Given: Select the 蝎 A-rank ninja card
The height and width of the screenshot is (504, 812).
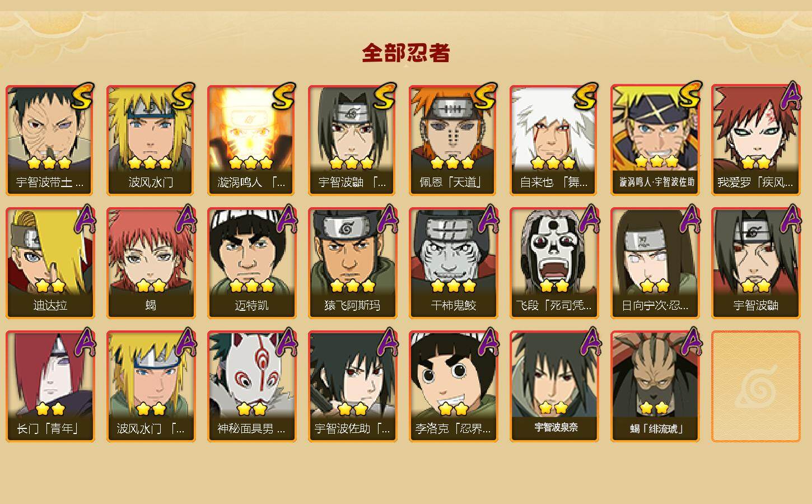Looking at the screenshot, I should tap(151, 263).
